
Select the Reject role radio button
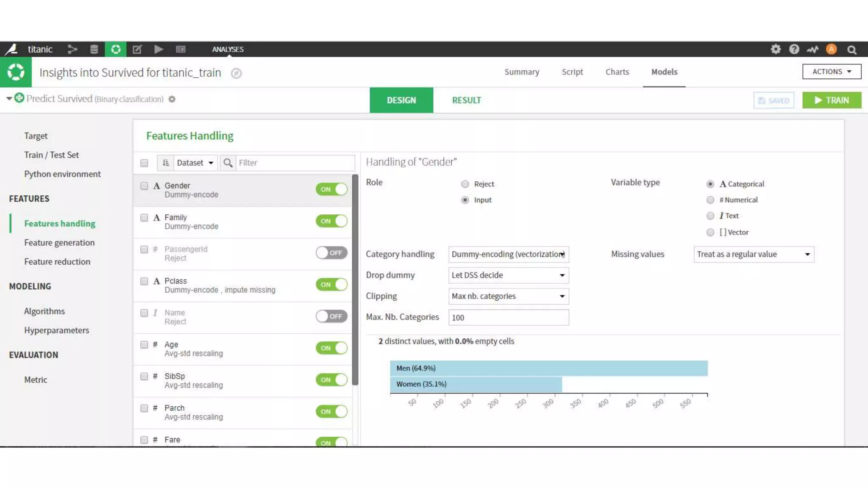click(465, 184)
